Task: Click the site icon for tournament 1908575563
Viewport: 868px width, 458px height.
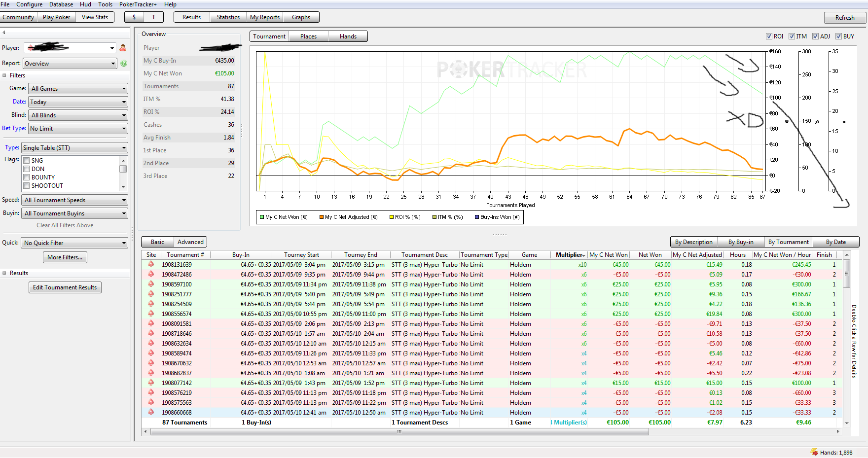Action: [x=151, y=402]
